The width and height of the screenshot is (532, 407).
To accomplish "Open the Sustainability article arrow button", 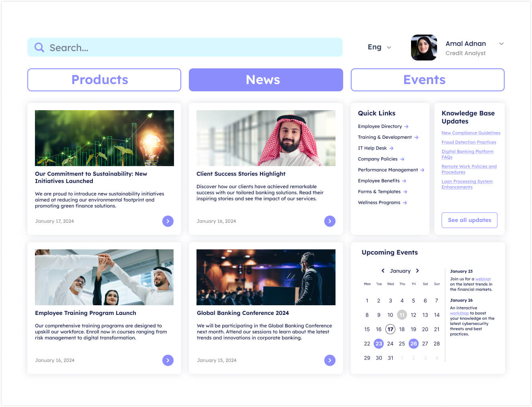I will coord(168,221).
